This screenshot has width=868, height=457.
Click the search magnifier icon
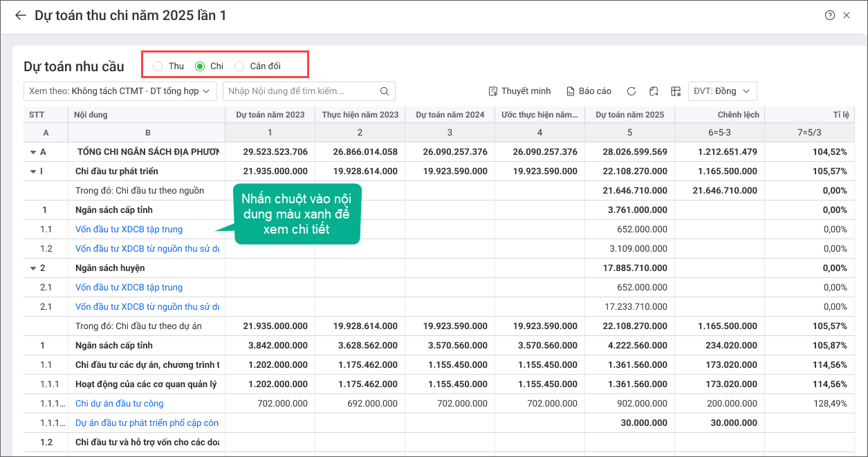(385, 91)
